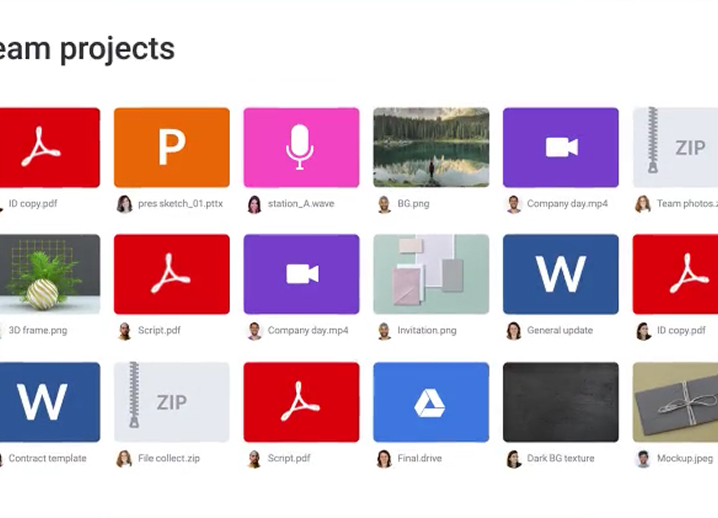Open the Team photos ZIP archive icon
718x518 pixels.
[x=676, y=147]
